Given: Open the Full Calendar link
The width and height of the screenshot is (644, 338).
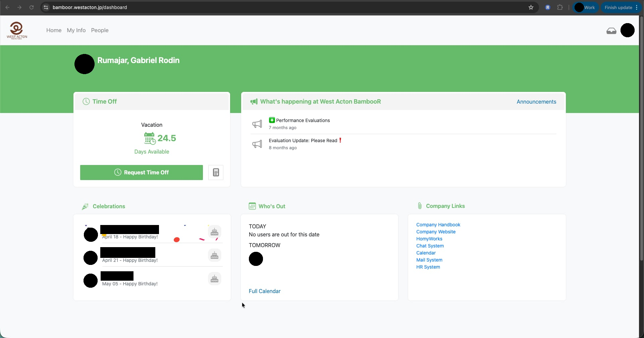Looking at the screenshot, I should point(264,291).
